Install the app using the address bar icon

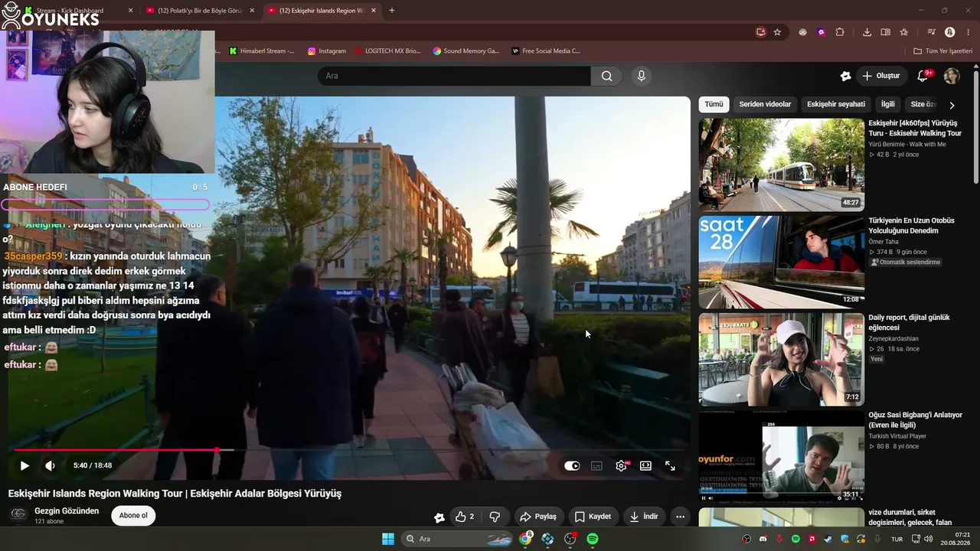tap(760, 32)
